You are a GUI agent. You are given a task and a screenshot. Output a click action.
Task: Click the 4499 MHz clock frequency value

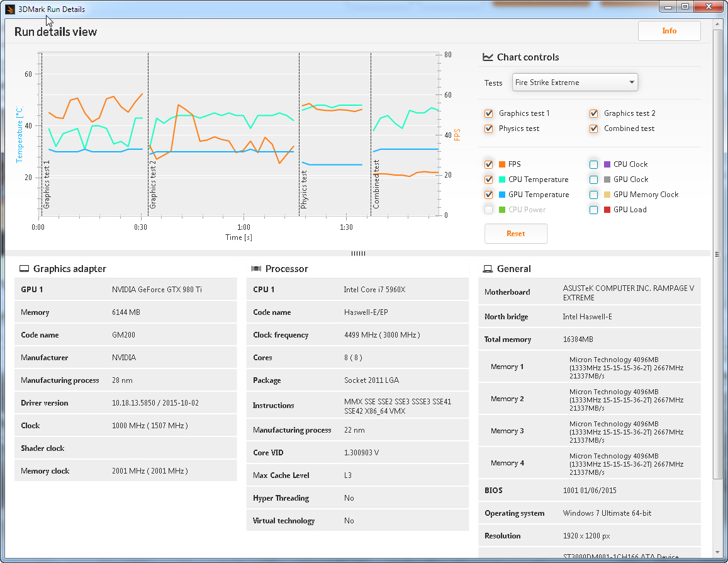click(x=382, y=335)
